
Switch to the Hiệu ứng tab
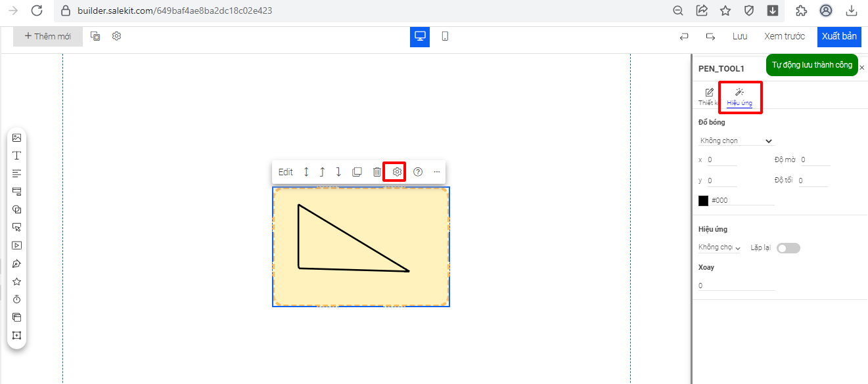pos(739,96)
